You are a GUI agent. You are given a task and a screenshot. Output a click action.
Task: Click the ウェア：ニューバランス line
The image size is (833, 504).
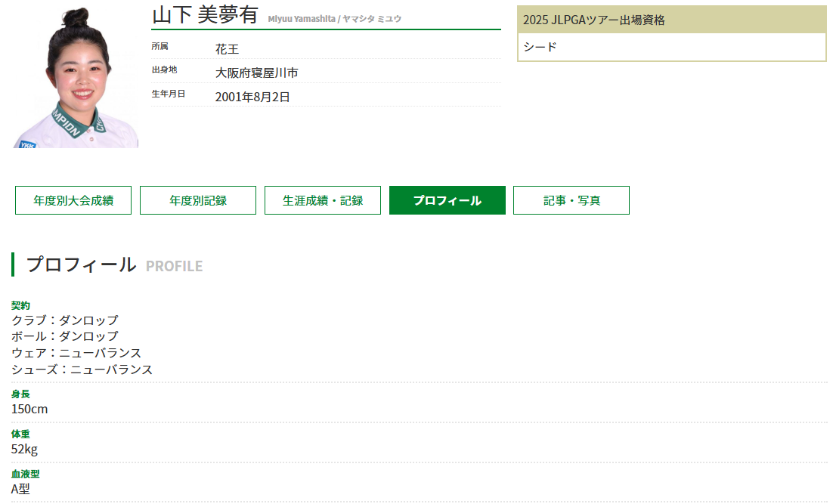pyautogui.click(x=76, y=353)
